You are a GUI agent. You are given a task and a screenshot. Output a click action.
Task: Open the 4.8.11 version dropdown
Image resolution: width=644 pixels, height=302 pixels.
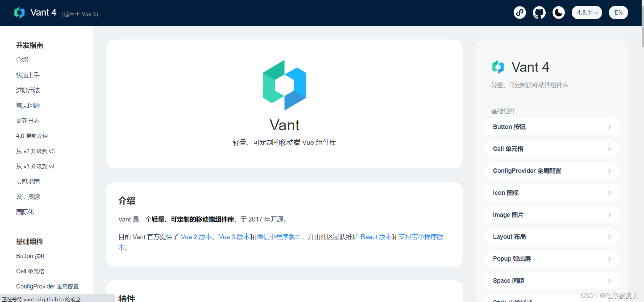coord(587,13)
